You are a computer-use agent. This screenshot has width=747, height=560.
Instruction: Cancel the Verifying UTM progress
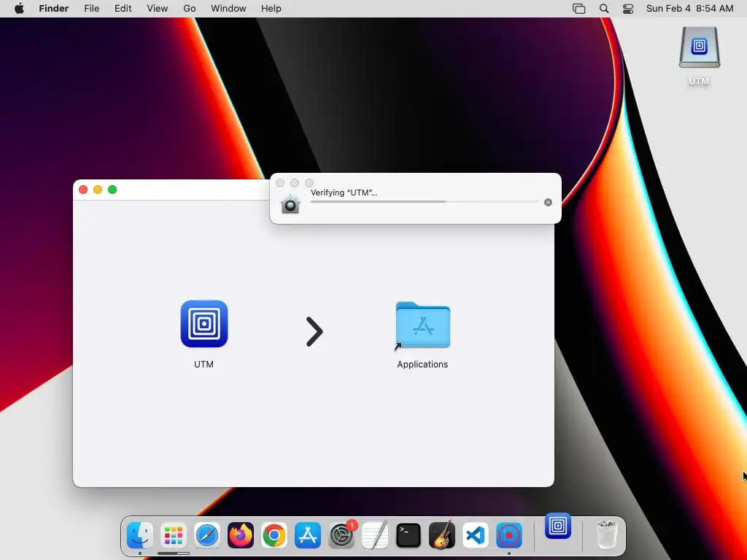point(548,203)
